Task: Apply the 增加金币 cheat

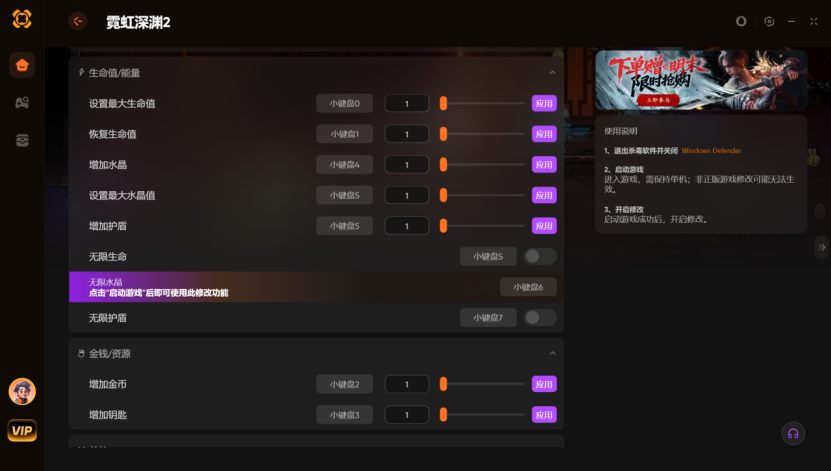Action: coord(544,384)
